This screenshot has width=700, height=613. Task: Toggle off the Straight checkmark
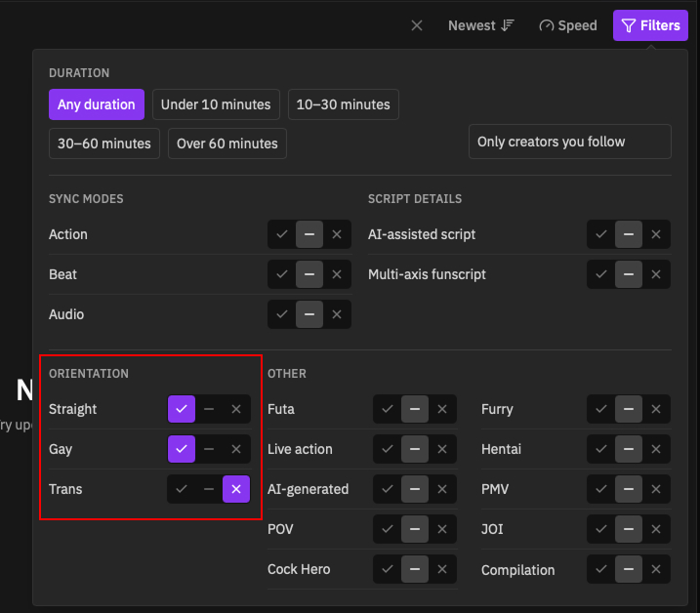pyautogui.click(x=182, y=409)
